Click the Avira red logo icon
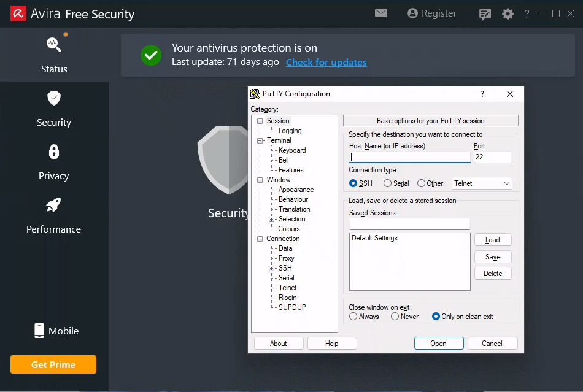Viewport: 583px width, 392px height. pyautogui.click(x=18, y=13)
